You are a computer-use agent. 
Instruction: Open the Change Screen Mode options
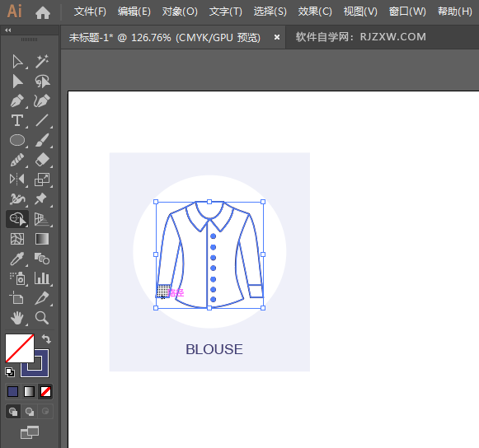click(30, 432)
